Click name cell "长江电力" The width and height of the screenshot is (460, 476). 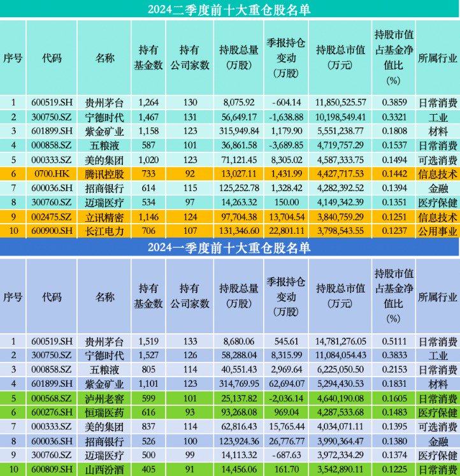pos(104,231)
